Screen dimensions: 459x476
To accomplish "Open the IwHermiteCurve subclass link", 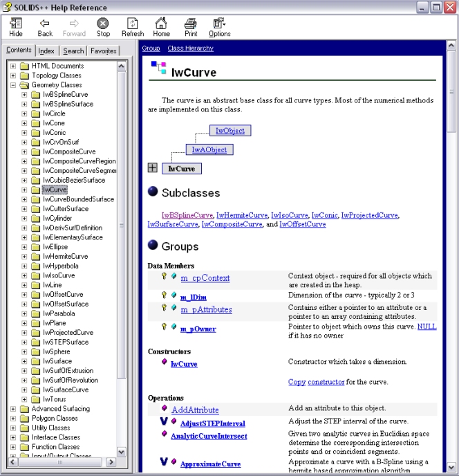I will (x=242, y=215).
